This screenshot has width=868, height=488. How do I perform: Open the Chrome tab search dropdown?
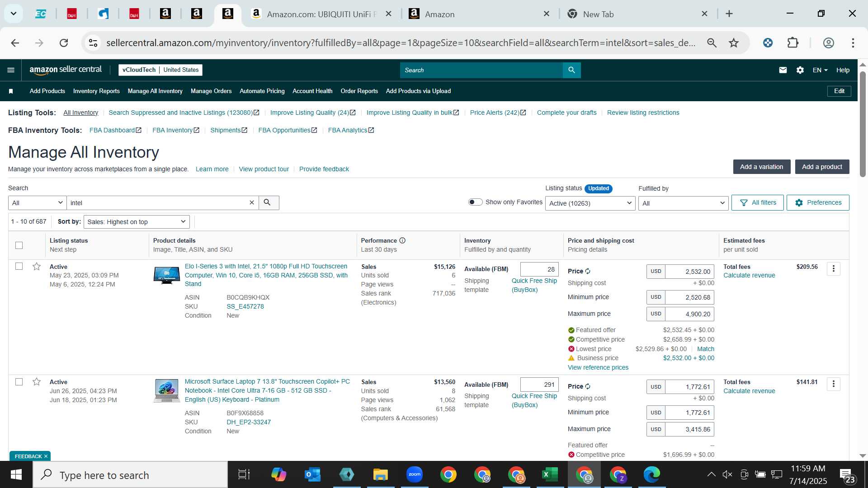point(14,14)
